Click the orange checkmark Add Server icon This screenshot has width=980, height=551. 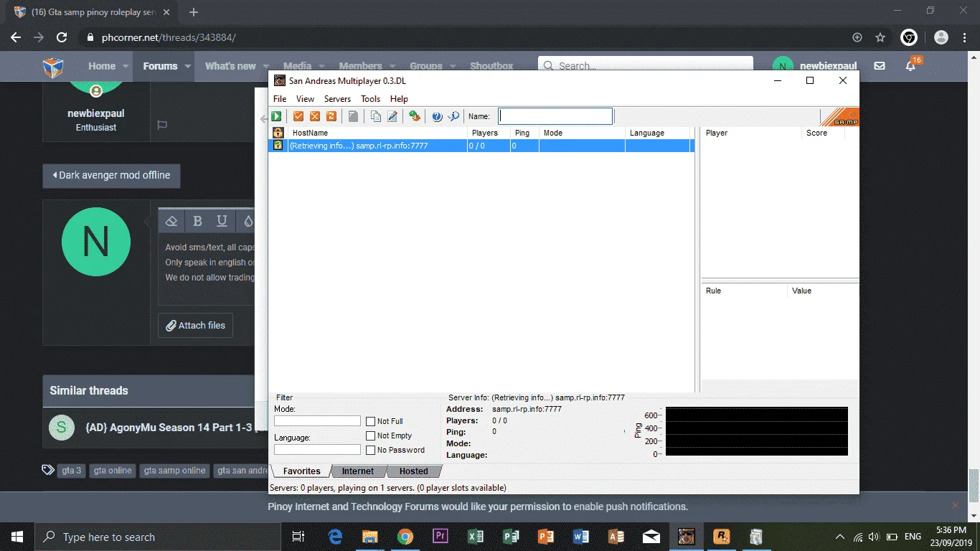298,116
